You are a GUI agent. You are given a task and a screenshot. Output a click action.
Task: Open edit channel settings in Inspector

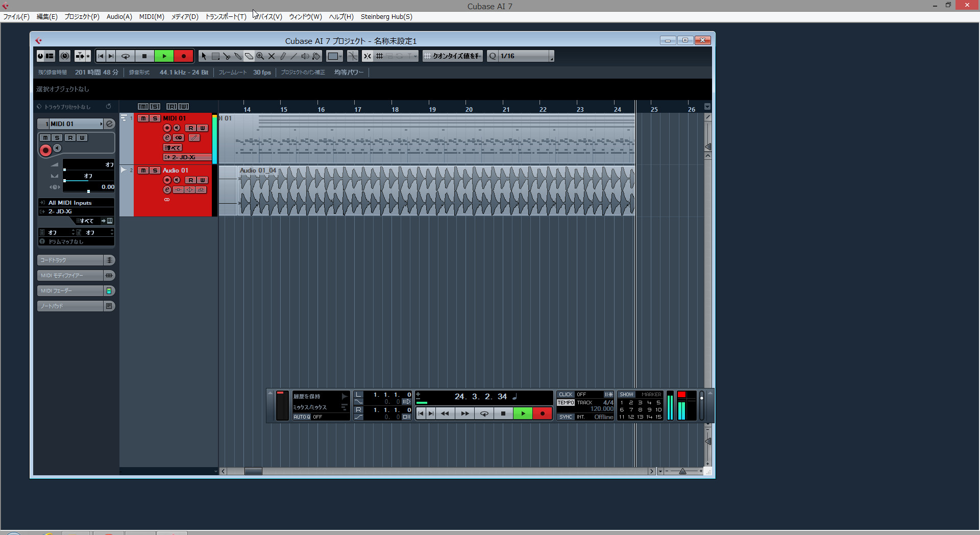(x=109, y=124)
